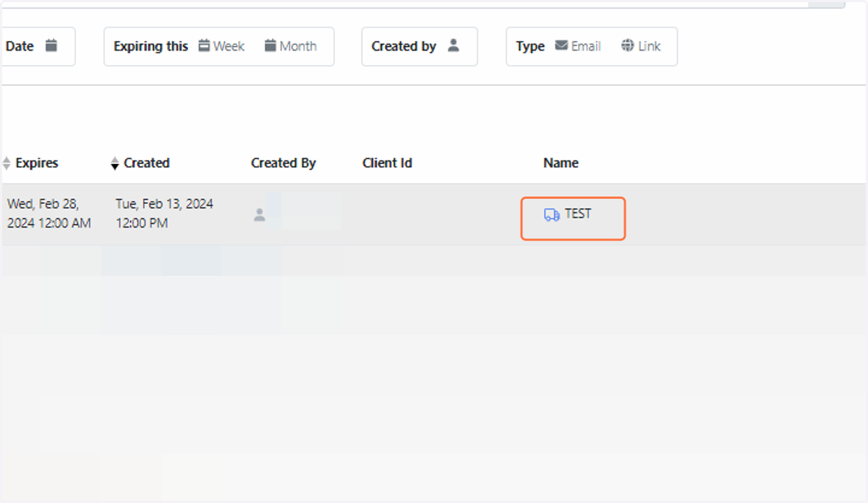This screenshot has width=868, height=503.
Task: Click the Date filter label
Action: pyautogui.click(x=20, y=46)
